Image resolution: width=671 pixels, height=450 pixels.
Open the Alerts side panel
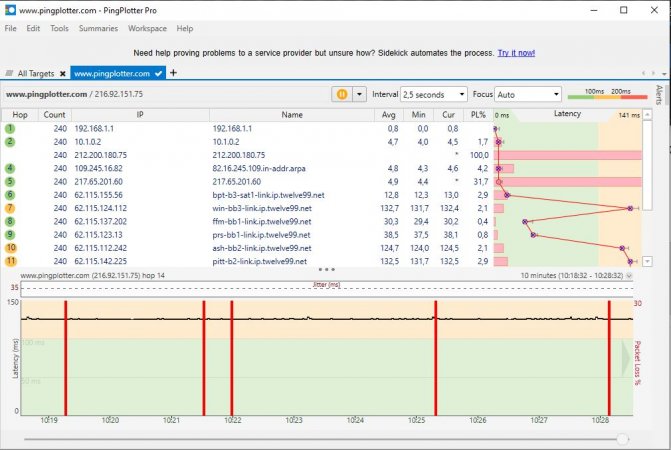click(659, 95)
